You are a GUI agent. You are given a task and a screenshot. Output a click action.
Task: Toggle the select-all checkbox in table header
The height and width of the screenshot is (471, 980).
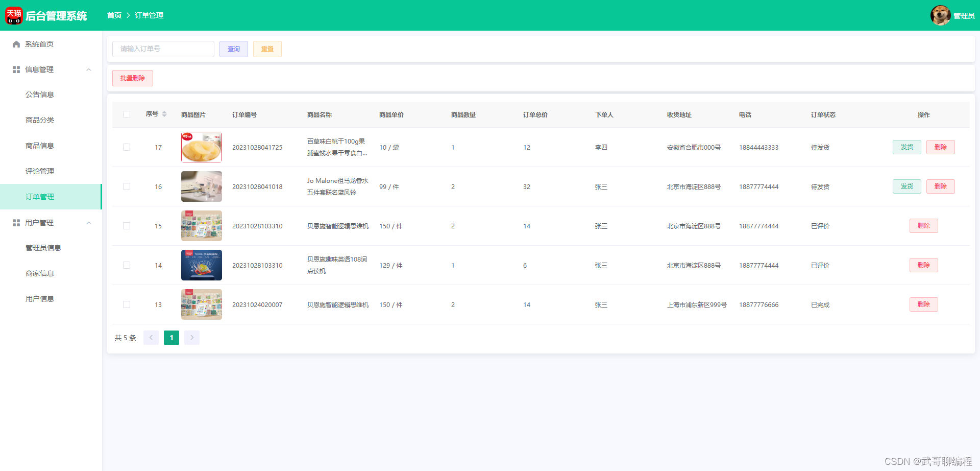point(127,114)
